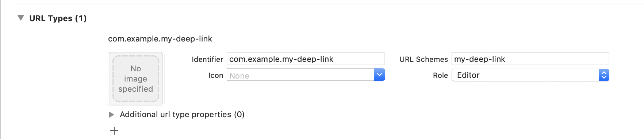Click the URL Types (1) heading
644x139 pixels.
click(58, 18)
